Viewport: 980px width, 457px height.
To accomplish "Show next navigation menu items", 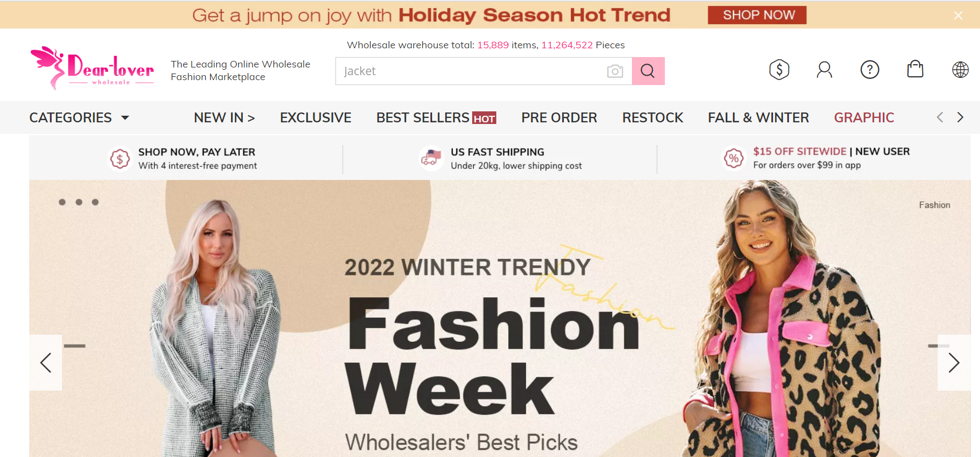I will (960, 117).
